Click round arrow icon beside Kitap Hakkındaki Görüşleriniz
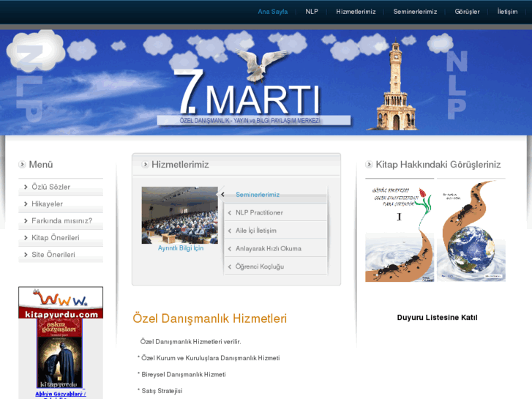 tap(369, 164)
